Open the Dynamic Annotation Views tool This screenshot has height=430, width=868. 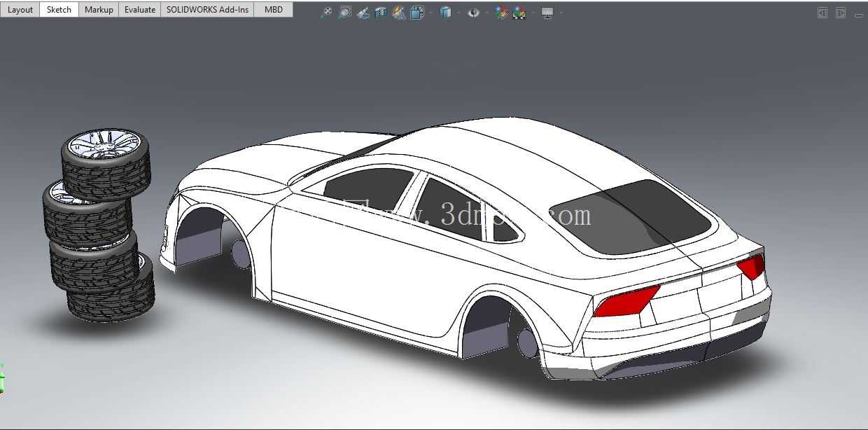(x=398, y=12)
